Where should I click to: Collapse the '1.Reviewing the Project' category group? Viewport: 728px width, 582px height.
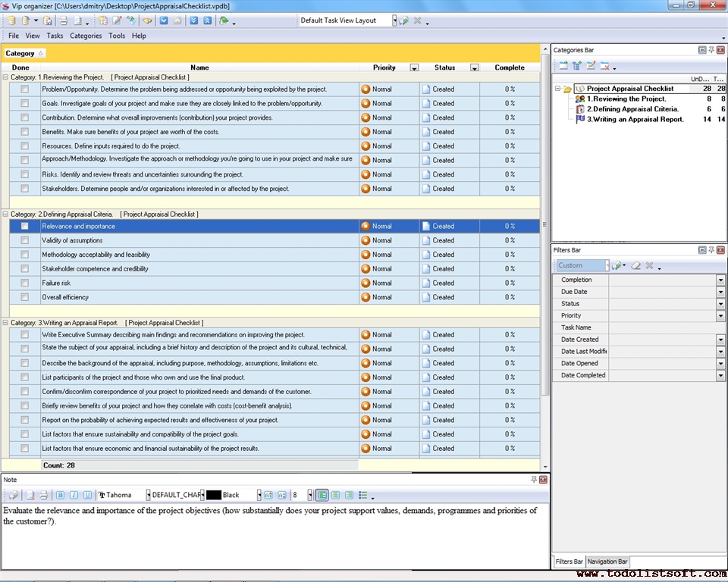[x=5, y=77]
